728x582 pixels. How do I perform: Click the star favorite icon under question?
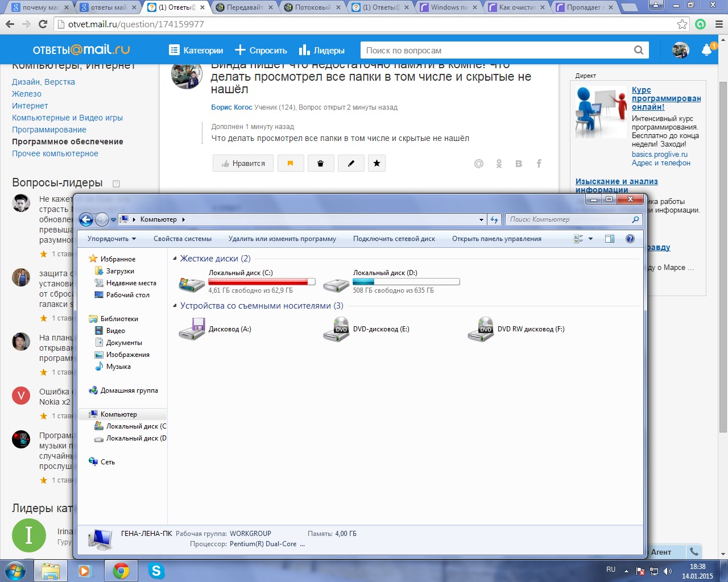point(377,163)
